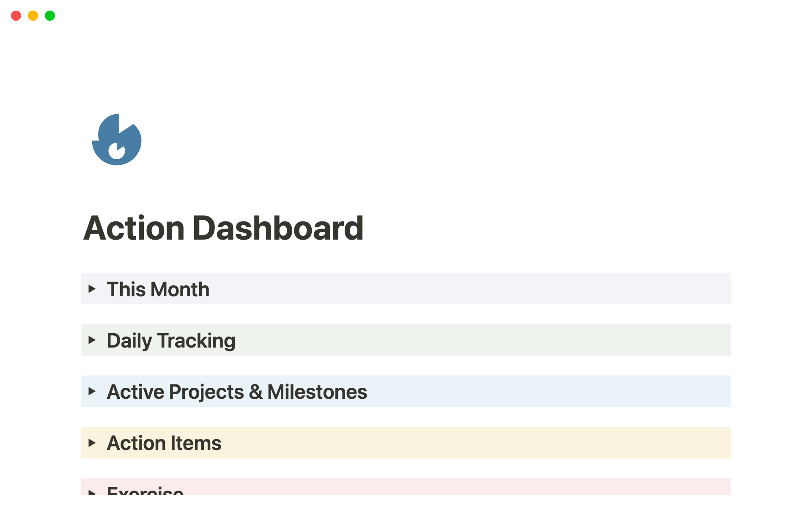Expand Active Projects & Milestones toggle arrow
This screenshot has width=812, height=508.
click(x=92, y=391)
